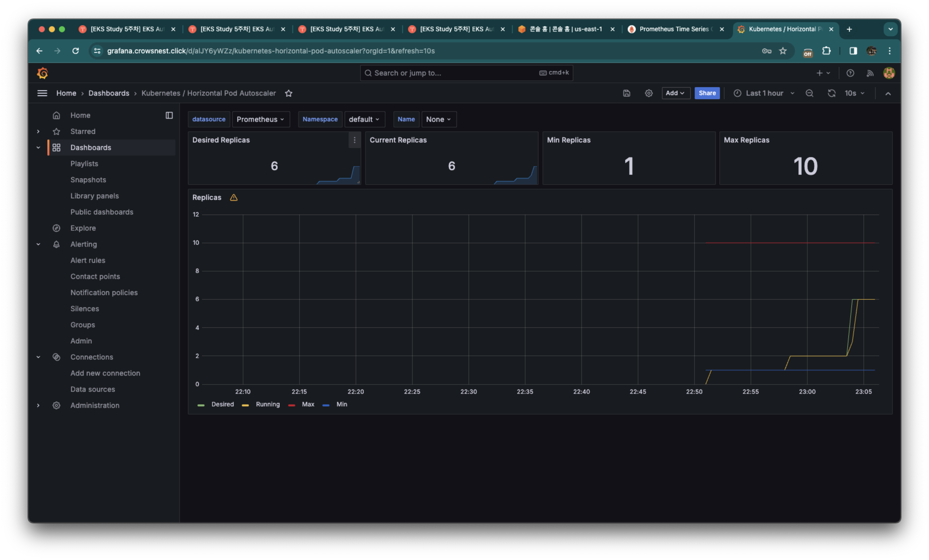This screenshot has height=560, width=929.
Task: Open Desired Replicas panel three-dot menu
Action: click(x=354, y=140)
